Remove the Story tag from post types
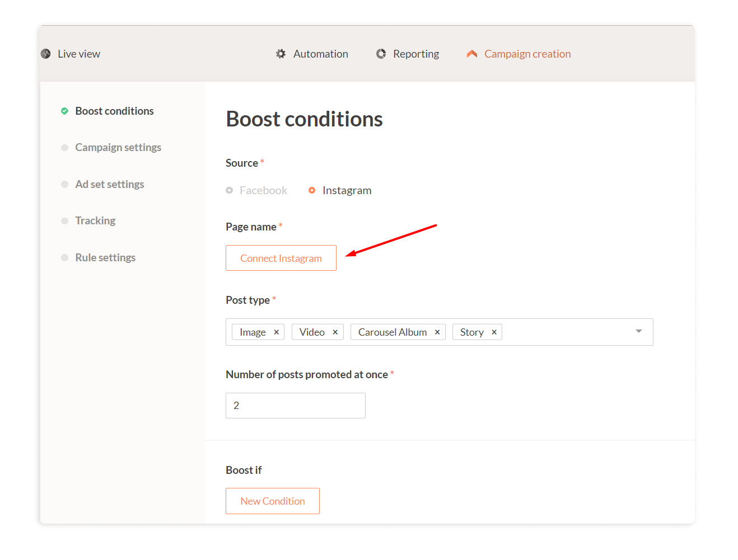 tap(494, 332)
